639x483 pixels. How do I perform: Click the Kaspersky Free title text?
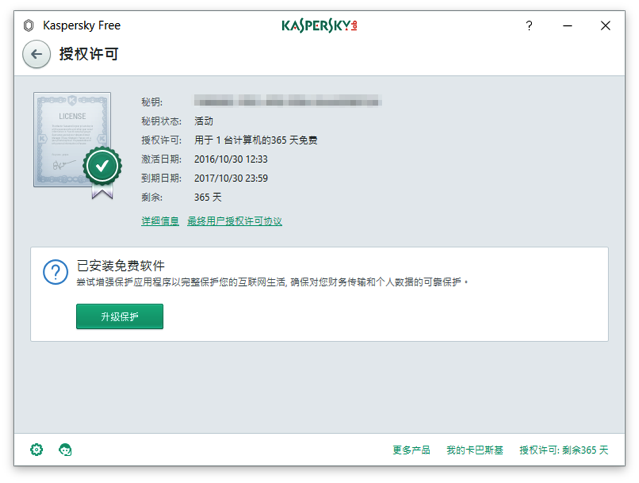82,25
